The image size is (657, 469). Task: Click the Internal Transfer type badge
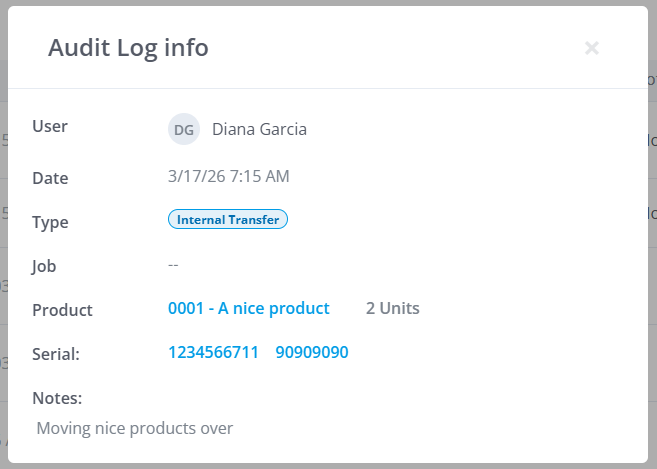[x=228, y=219]
